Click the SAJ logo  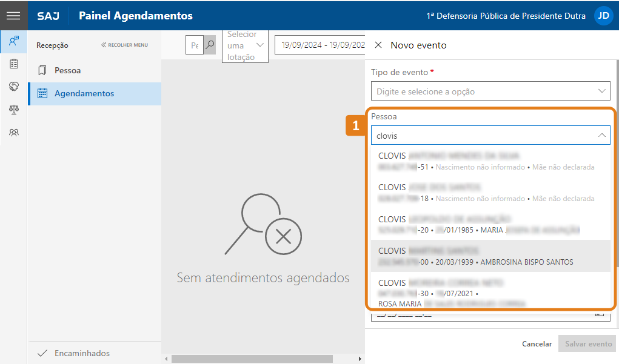point(48,16)
